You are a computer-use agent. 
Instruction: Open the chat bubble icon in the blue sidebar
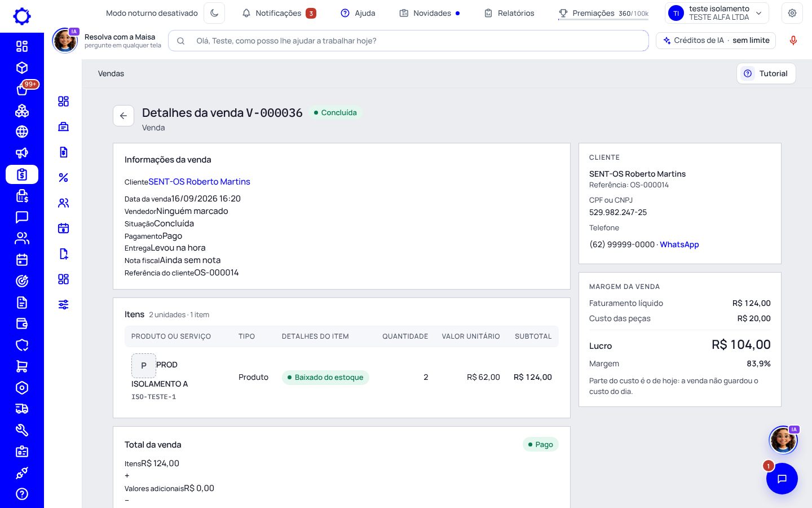22,217
